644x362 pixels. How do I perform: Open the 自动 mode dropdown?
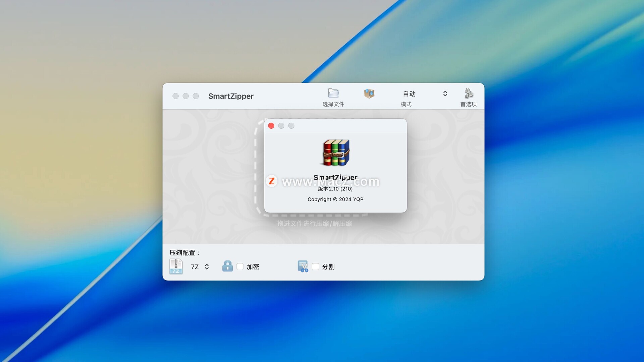(409, 94)
